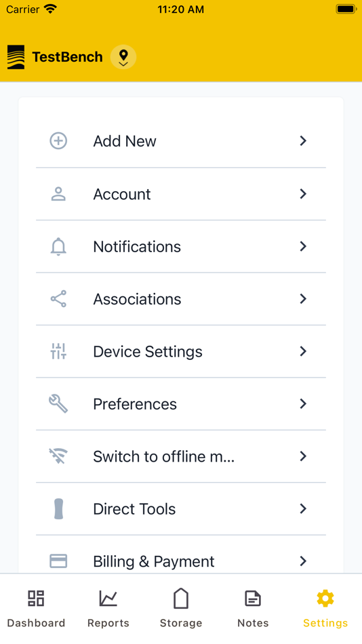Tap the Switch to offline mode option

pyautogui.click(x=181, y=457)
